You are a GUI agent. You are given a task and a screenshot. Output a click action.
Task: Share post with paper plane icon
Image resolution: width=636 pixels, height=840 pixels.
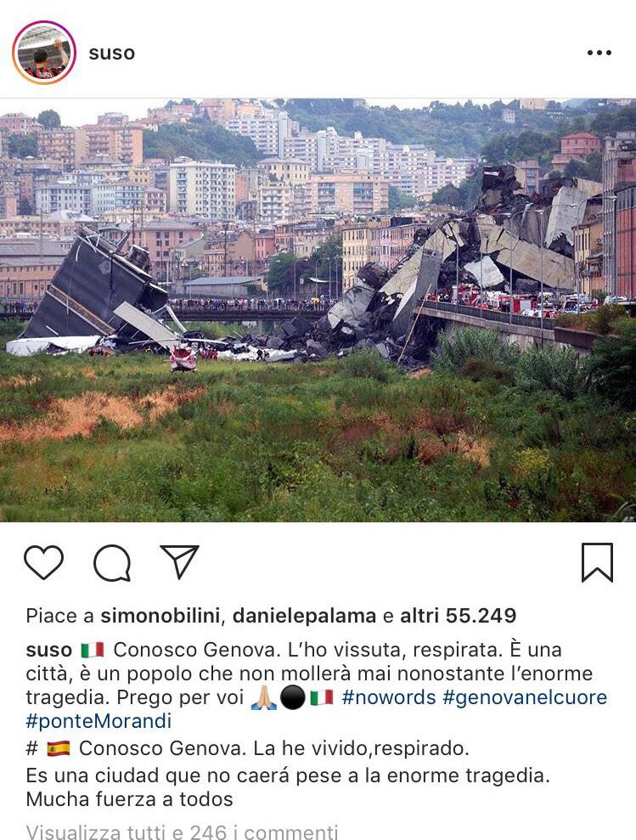click(x=179, y=562)
